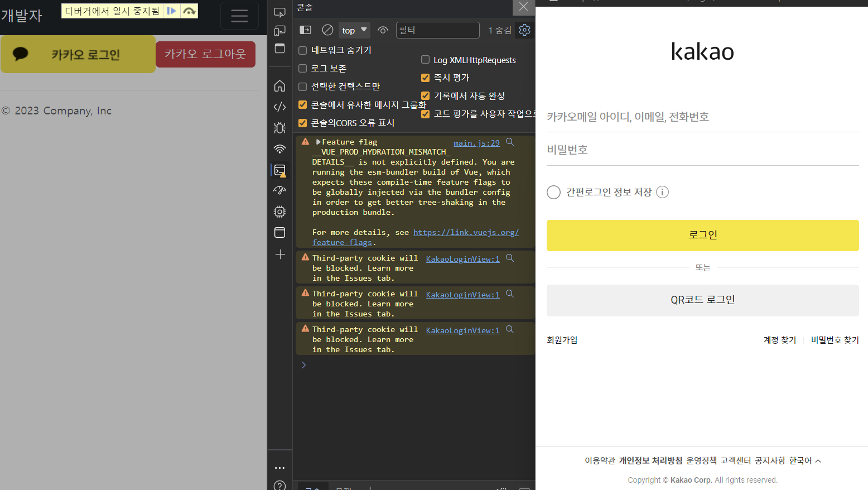Open the Memory chip icon tool
The width and height of the screenshot is (868, 490).
280,212
